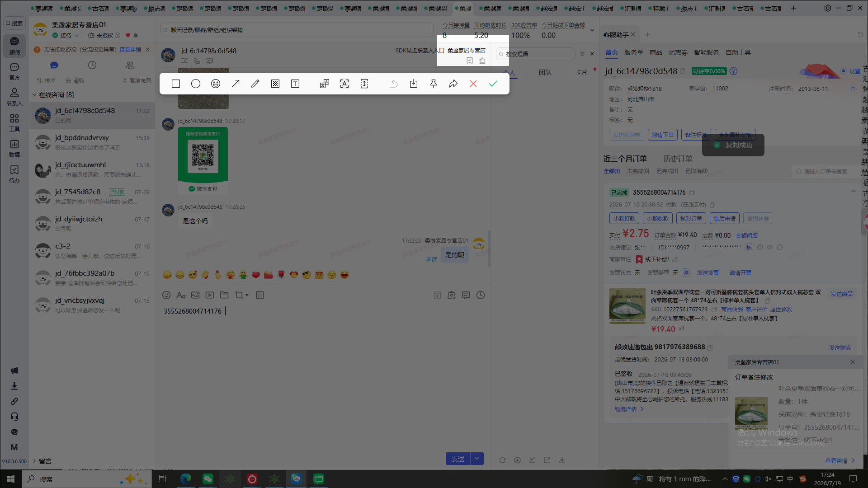Open the 接待 status dropdown

click(77, 35)
